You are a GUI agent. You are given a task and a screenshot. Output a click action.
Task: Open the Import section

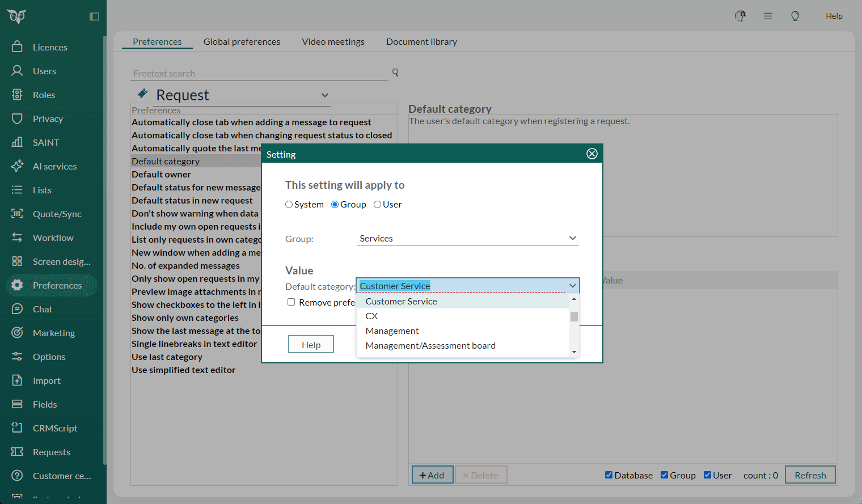click(45, 380)
